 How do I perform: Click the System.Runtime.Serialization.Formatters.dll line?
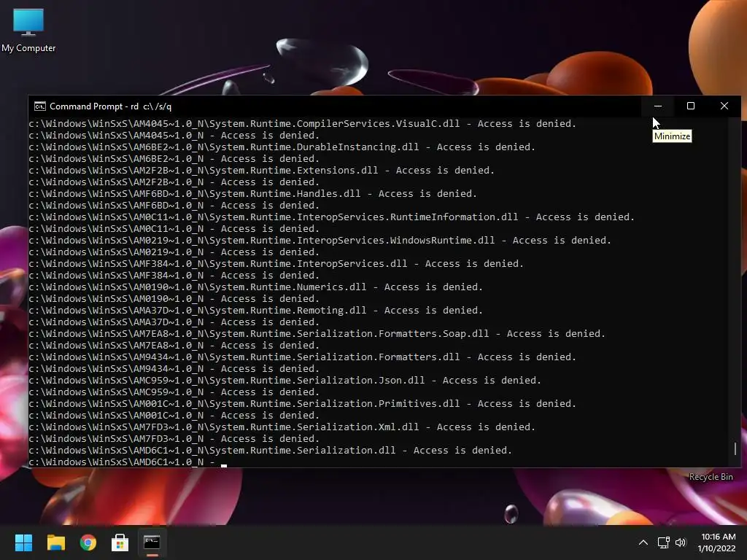coord(303,357)
